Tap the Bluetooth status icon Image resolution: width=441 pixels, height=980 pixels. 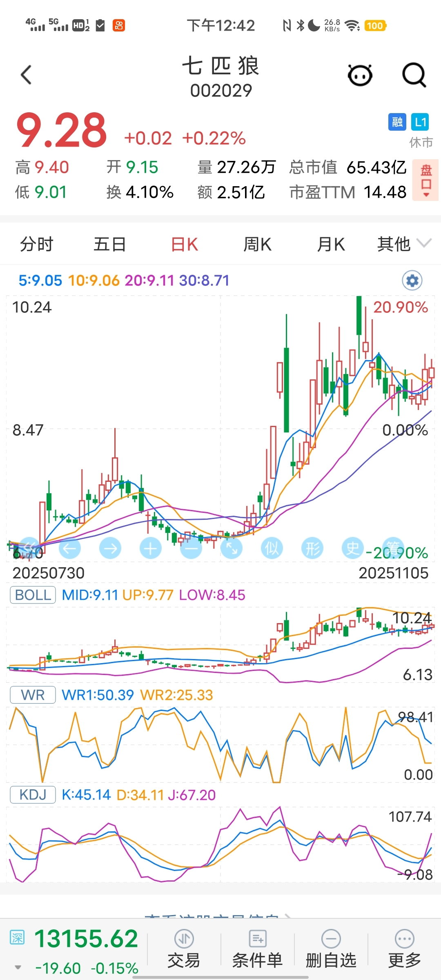pos(301,25)
